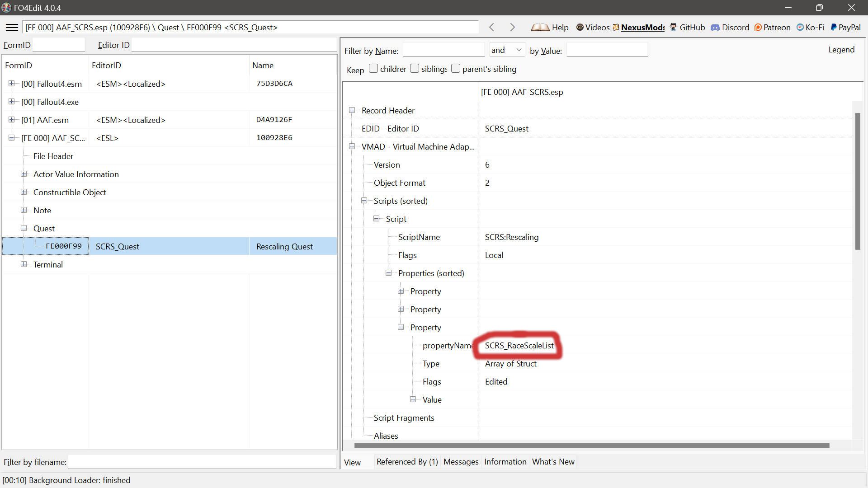Collapse the third Property node
The image size is (868, 488).
(401, 327)
